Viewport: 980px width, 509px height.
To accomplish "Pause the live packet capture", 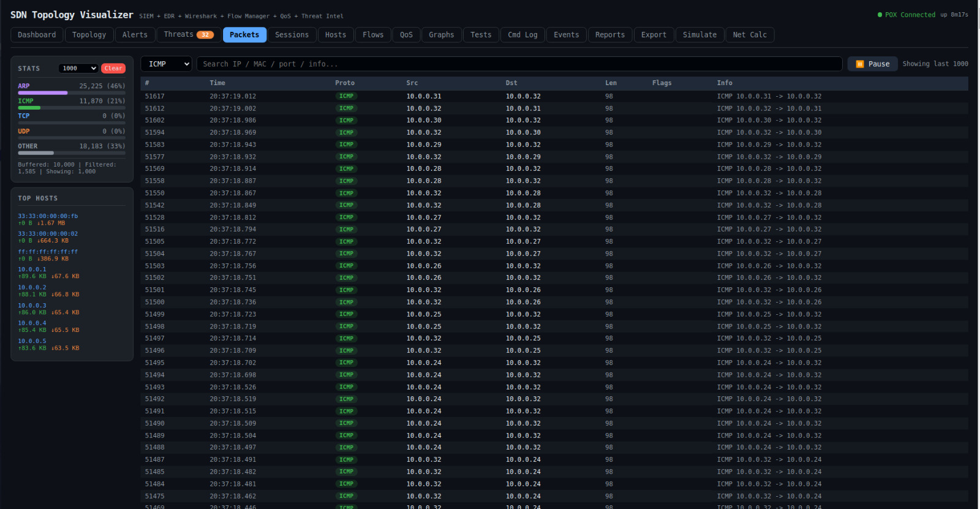I will point(873,64).
